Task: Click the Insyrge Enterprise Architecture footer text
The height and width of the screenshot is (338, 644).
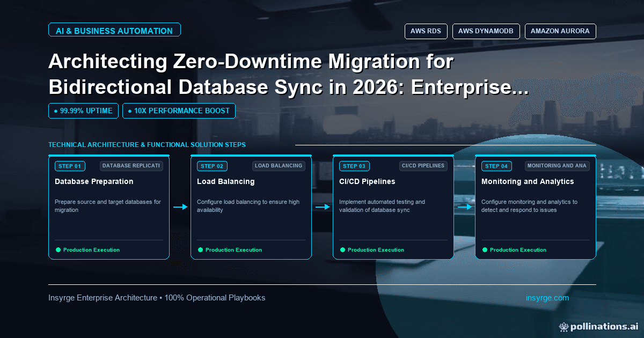Action: click(x=157, y=298)
